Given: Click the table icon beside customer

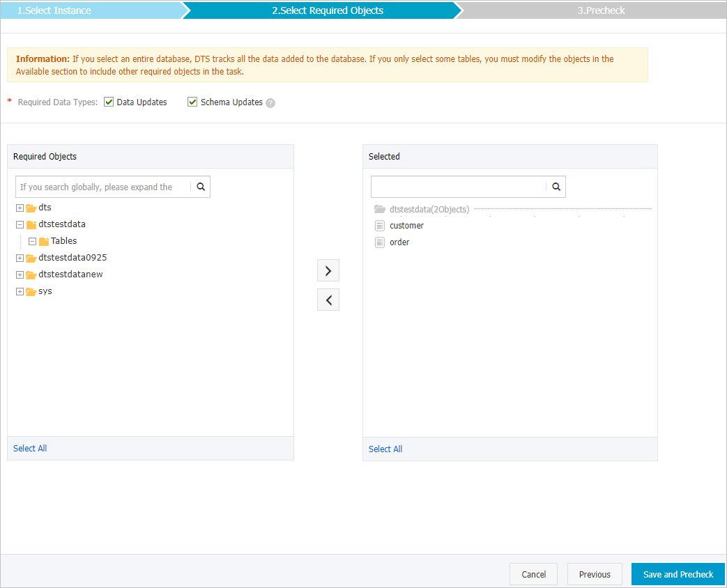Looking at the screenshot, I should pos(380,225).
